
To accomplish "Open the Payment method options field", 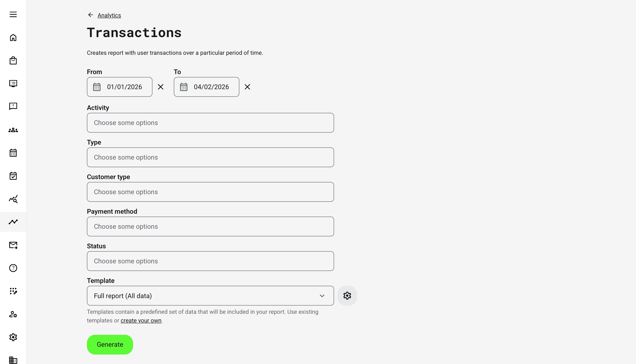I will [x=210, y=226].
